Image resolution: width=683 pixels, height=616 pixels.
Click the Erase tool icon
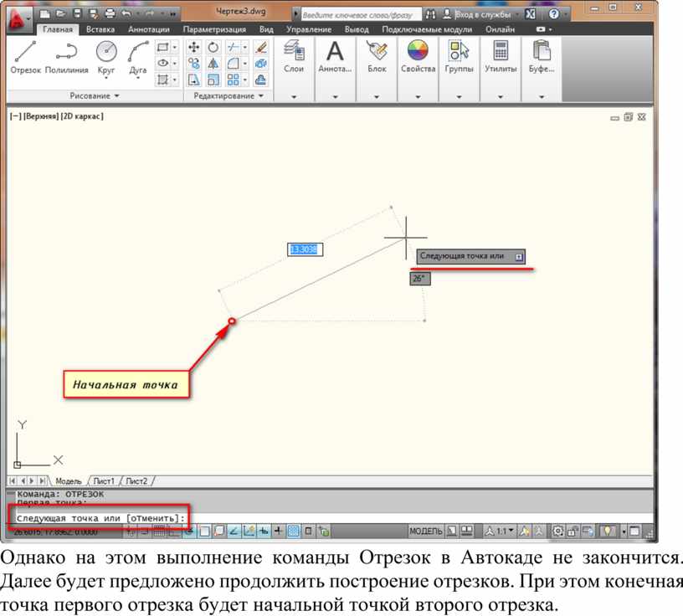tap(261, 47)
